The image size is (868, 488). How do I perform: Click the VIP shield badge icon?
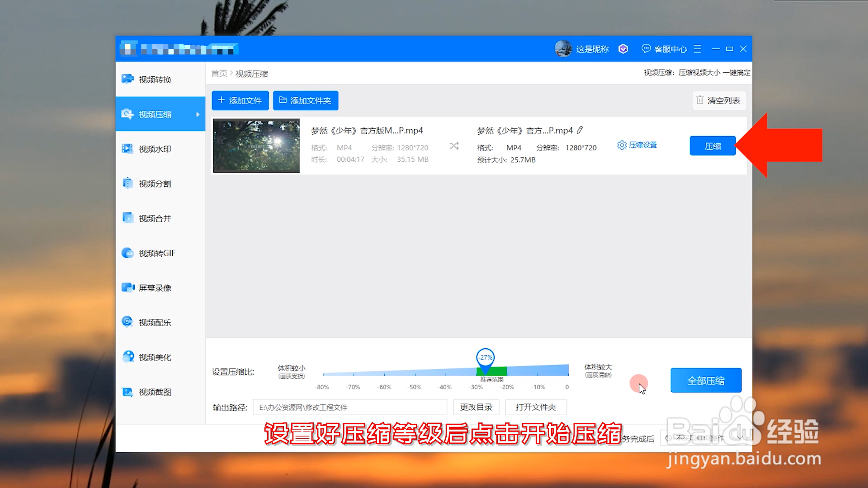point(623,49)
